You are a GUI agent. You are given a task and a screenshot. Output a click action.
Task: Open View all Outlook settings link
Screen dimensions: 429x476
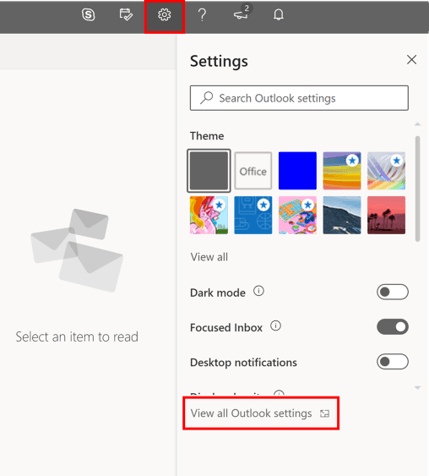[x=260, y=413]
